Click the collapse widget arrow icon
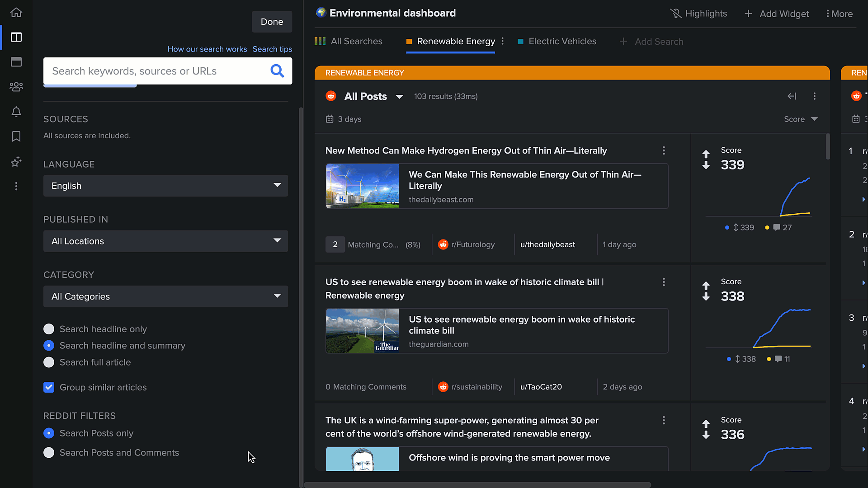 792,96
